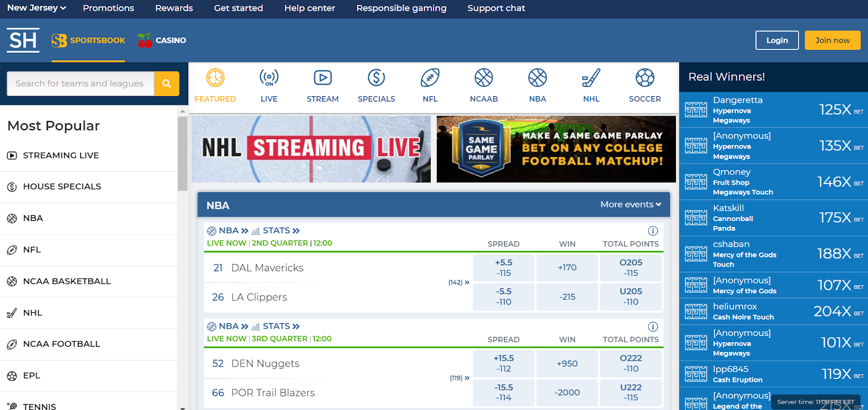Open NBA basketball icon in top nav

[x=538, y=78]
